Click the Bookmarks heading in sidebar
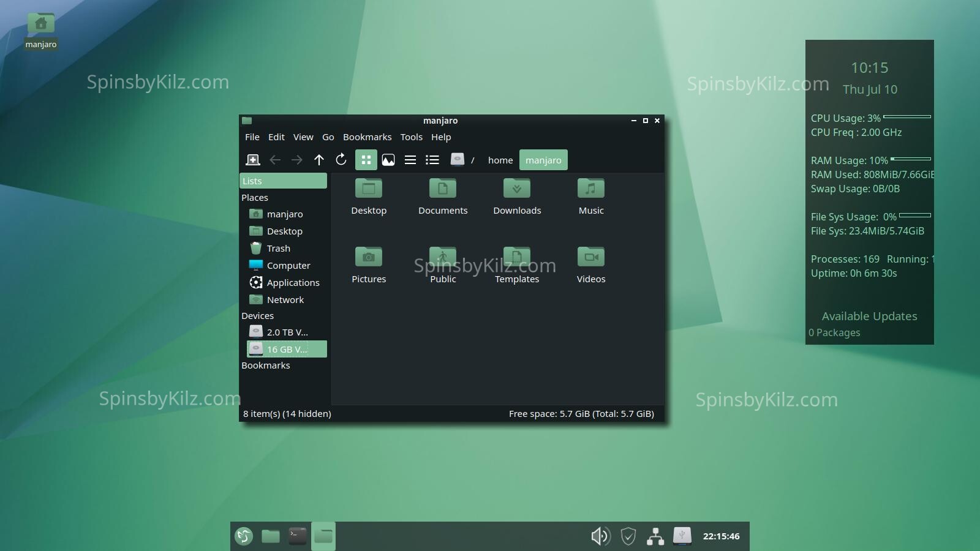This screenshot has width=980, height=551. point(266,365)
